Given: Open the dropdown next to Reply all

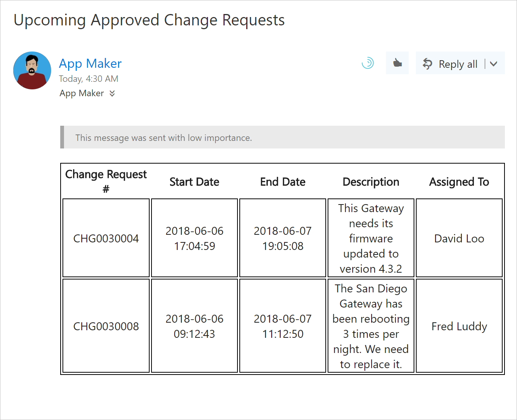Looking at the screenshot, I should (494, 64).
